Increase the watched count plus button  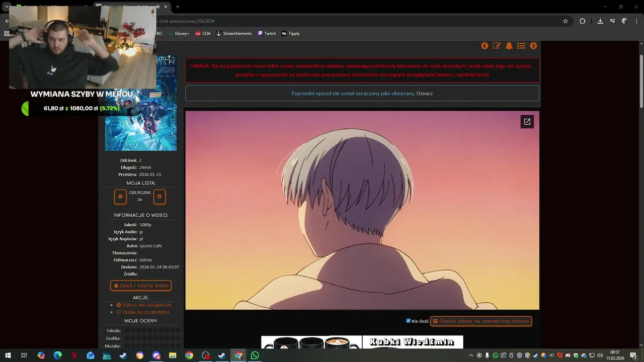159,197
